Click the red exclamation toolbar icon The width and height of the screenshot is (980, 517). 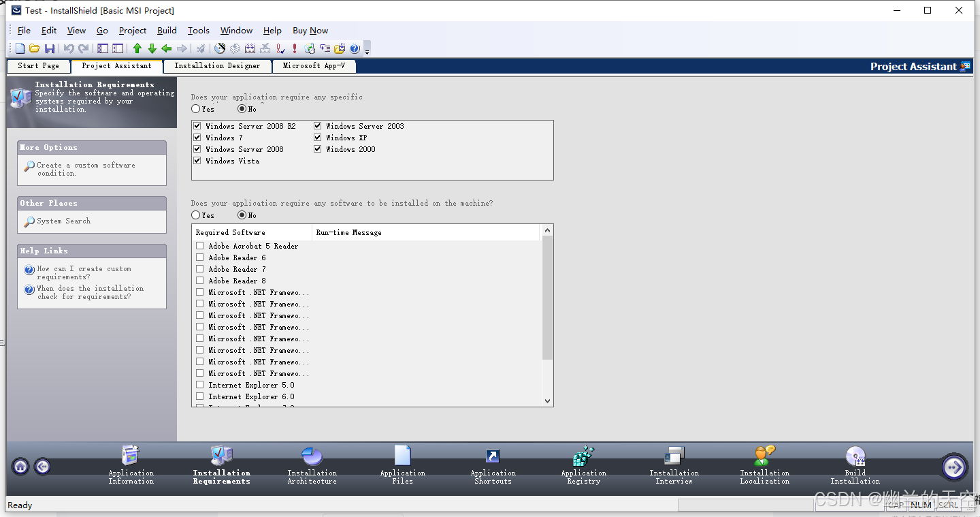pos(295,48)
